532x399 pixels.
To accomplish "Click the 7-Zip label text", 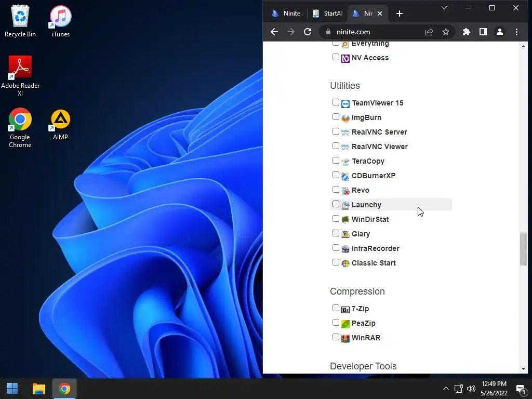I will (x=361, y=309).
